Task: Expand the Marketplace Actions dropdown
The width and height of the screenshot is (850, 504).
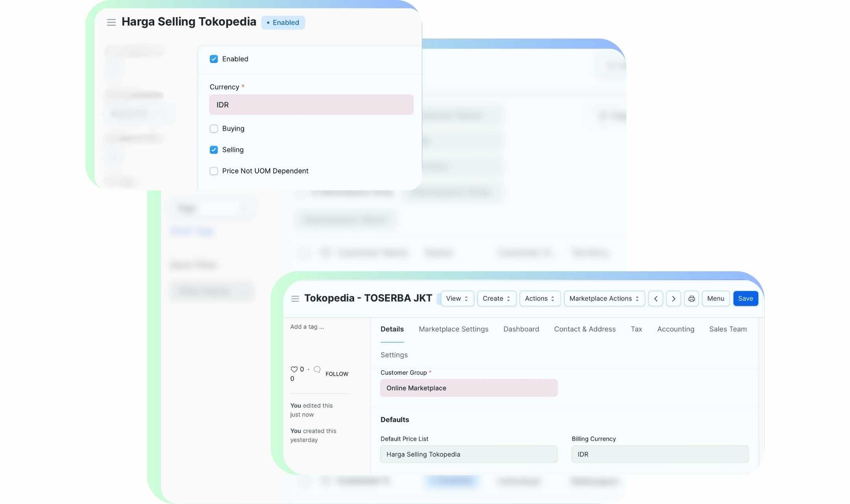Action: (x=604, y=299)
